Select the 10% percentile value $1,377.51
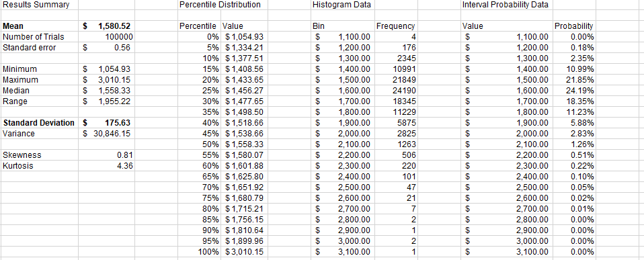This screenshot has height=260, width=644. 244,58
